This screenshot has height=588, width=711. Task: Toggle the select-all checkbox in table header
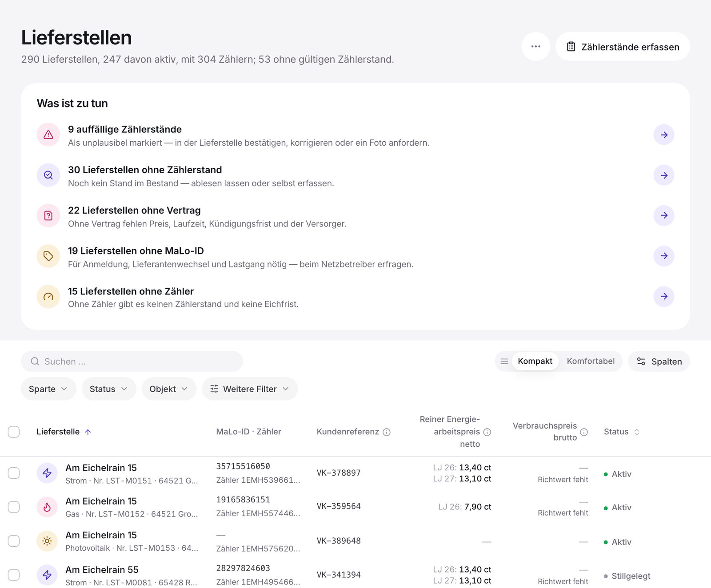click(14, 432)
